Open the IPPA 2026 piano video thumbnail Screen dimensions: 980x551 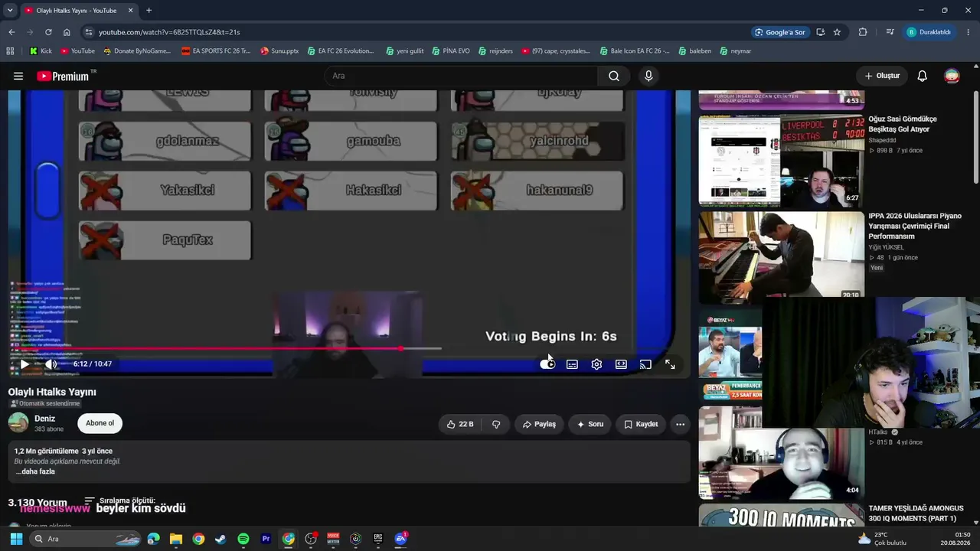coord(782,255)
